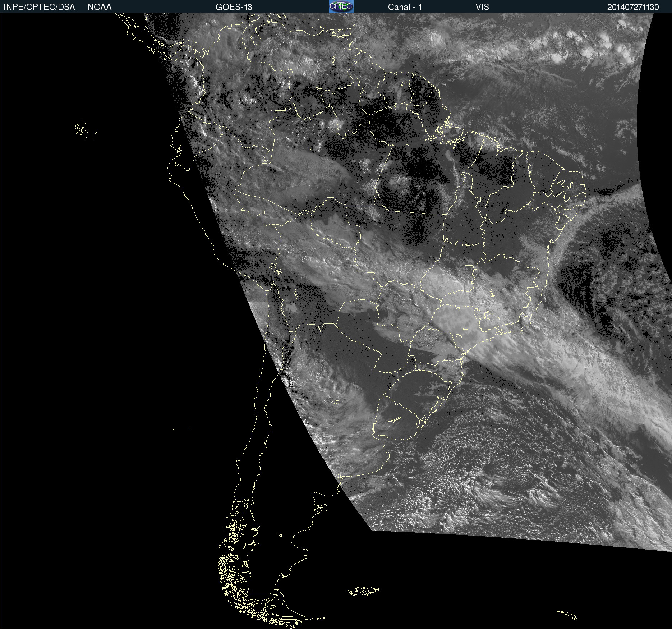
Task: Select the NOAA label in the header
Action: pos(100,7)
